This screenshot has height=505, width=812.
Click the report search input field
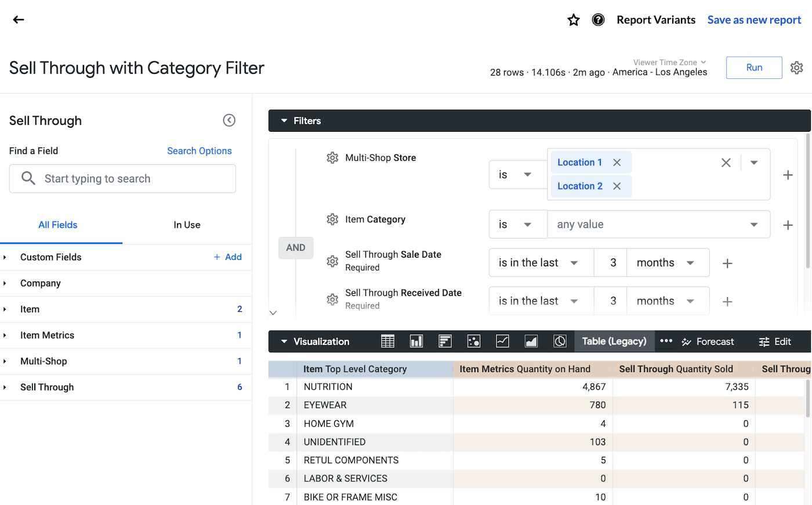[x=122, y=179]
